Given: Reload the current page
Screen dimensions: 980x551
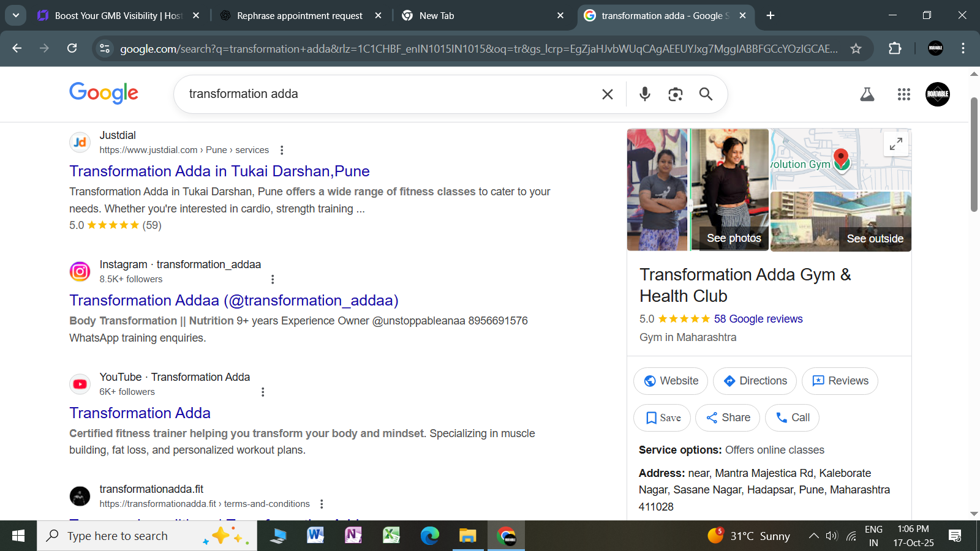Looking at the screenshot, I should [72, 48].
